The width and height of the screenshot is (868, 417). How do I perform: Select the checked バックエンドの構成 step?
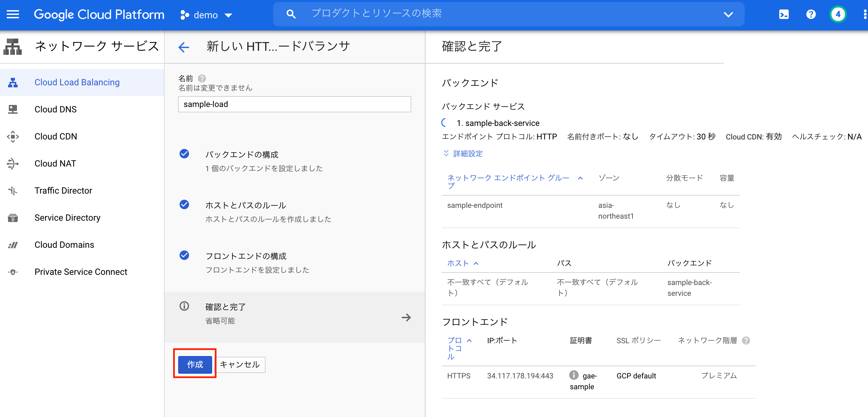(242, 155)
